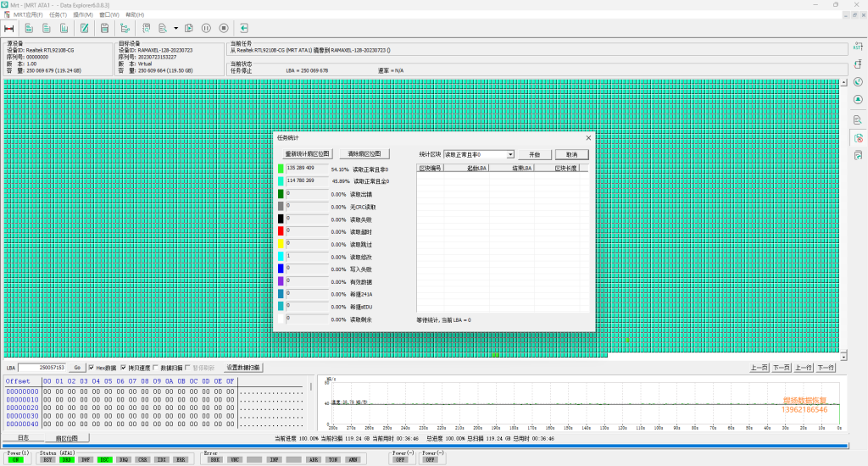The height and width of the screenshot is (466, 868).
Task: Click the document list icon in the right sidebar
Action: pos(858,120)
